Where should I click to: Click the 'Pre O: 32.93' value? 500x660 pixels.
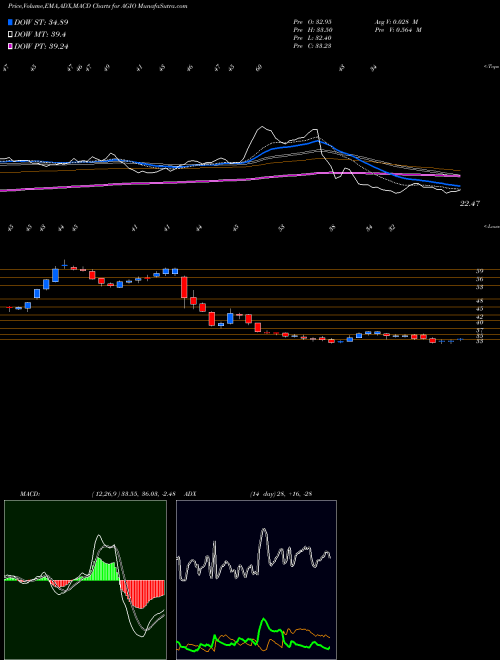click(x=313, y=22)
